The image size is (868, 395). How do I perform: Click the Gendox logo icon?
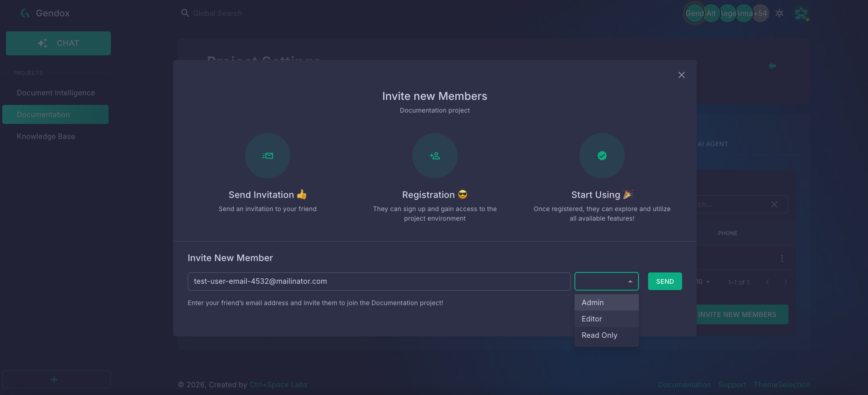pyautogui.click(x=25, y=13)
